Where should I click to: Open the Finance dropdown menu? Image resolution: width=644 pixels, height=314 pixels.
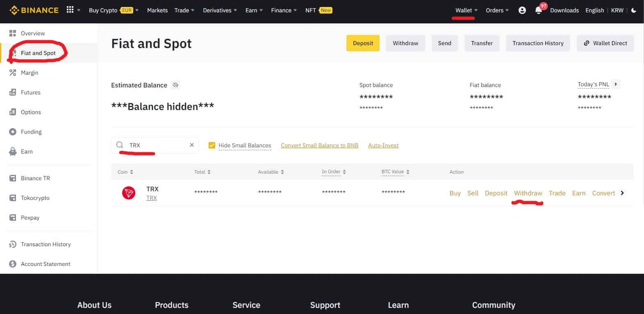[x=284, y=10]
